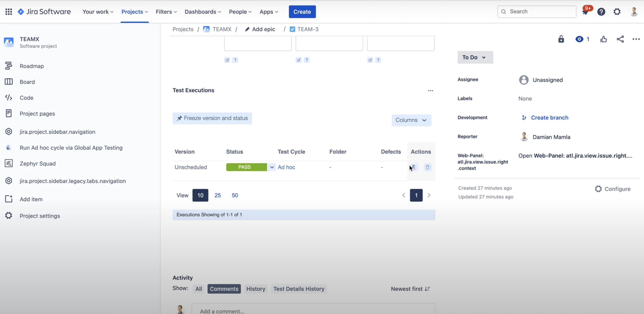644x314 pixels.
Task: Click the notifications bell icon
Action: (585, 12)
